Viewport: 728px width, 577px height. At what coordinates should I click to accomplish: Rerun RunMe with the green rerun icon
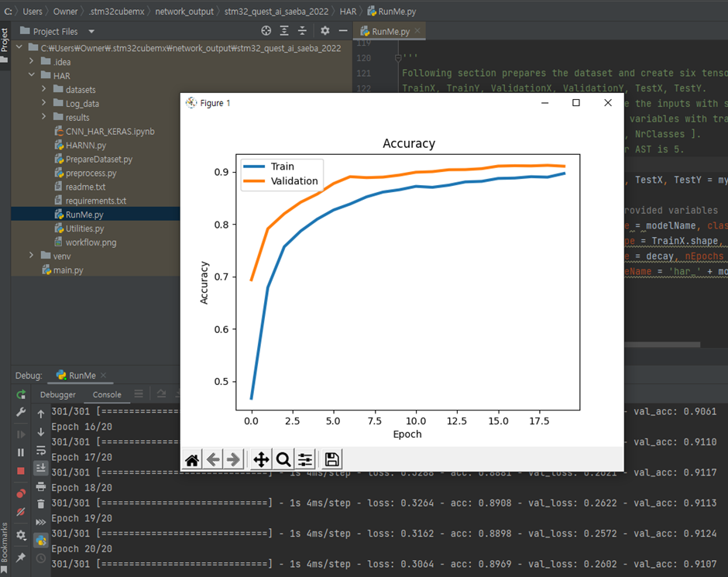point(21,395)
